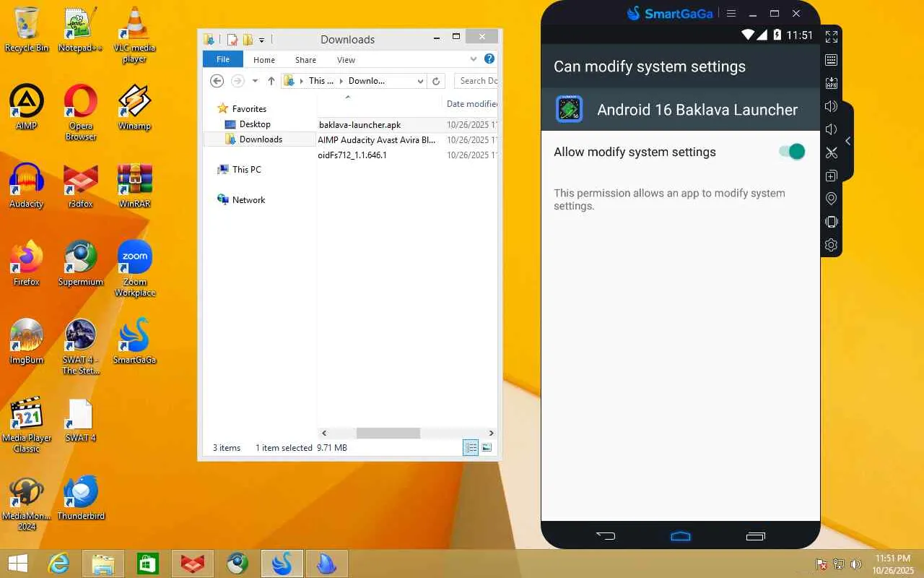
Task: Open the Home ribbon tab in Explorer
Action: (264, 60)
